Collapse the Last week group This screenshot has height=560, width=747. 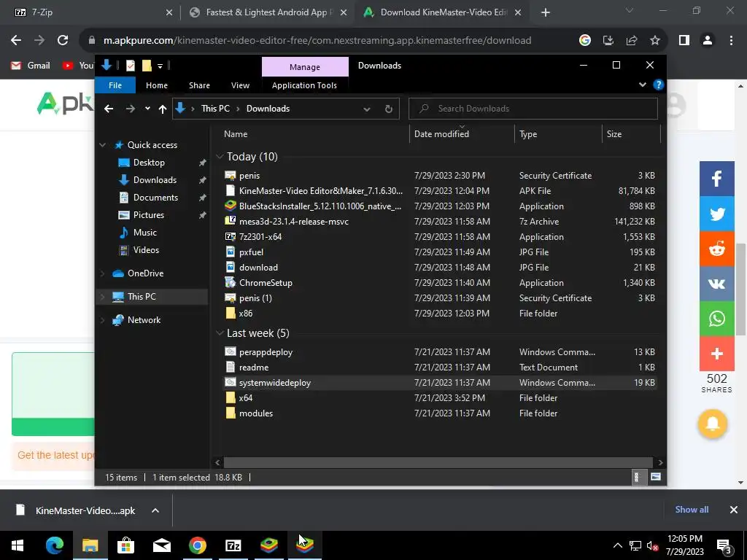220,333
